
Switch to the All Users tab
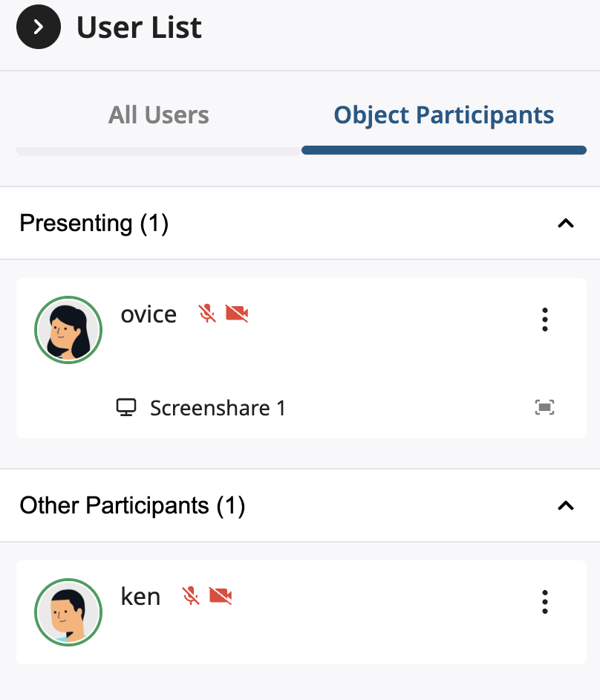click(x=159, y=115)
